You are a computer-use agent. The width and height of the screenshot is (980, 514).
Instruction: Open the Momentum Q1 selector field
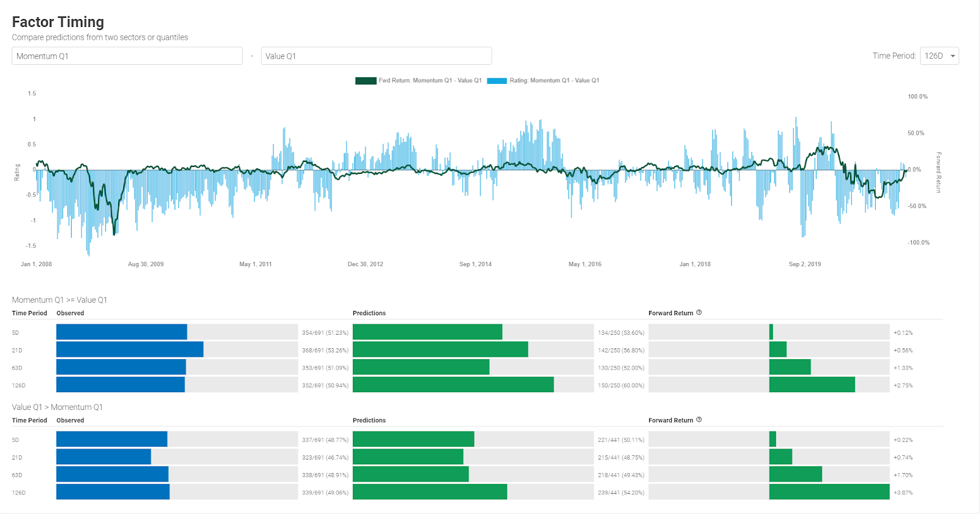pos(127,56)
